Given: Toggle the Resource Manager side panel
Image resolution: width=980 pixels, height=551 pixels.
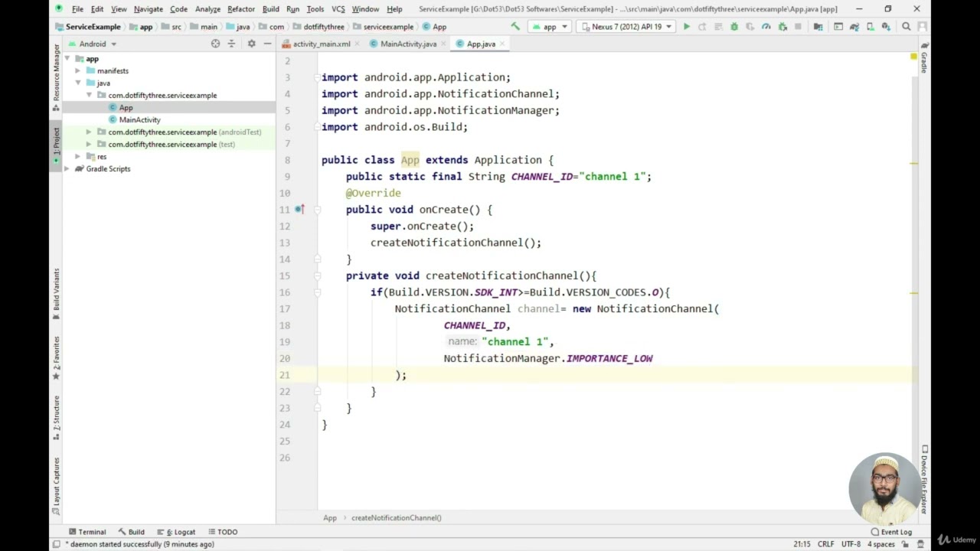Looking at the screenshot, I should point(56,77).
